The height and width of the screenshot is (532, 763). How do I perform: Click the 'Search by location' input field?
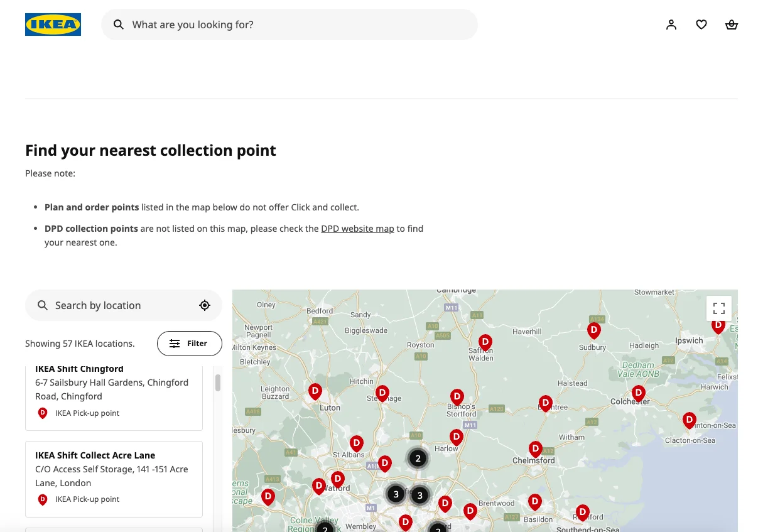124,305
